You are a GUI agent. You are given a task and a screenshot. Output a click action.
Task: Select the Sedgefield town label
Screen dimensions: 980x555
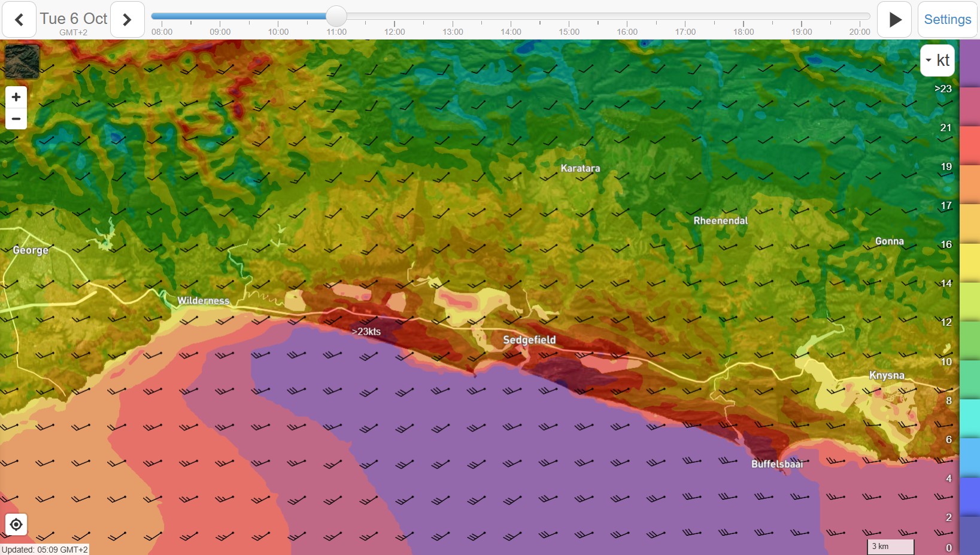[529, 340]
